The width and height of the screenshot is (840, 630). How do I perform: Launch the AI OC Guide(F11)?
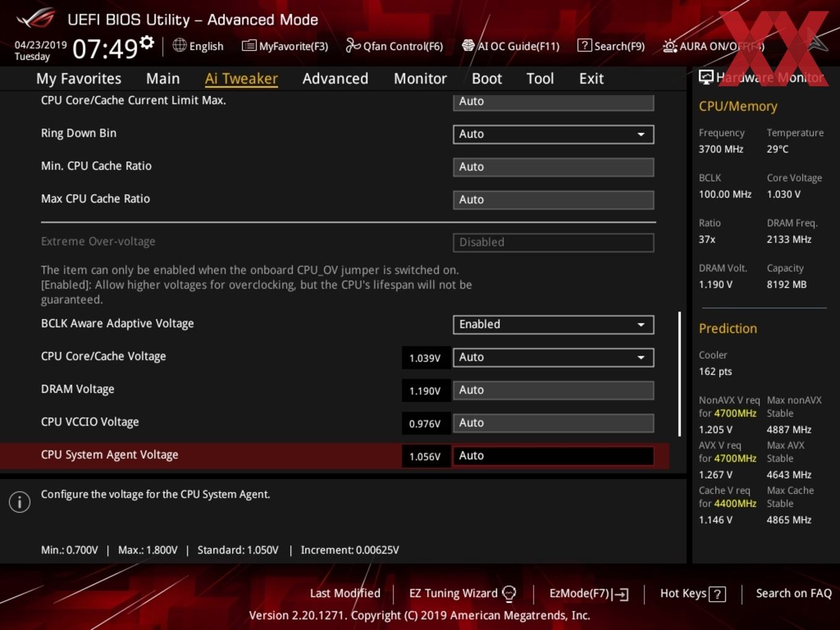click(511, 46)
